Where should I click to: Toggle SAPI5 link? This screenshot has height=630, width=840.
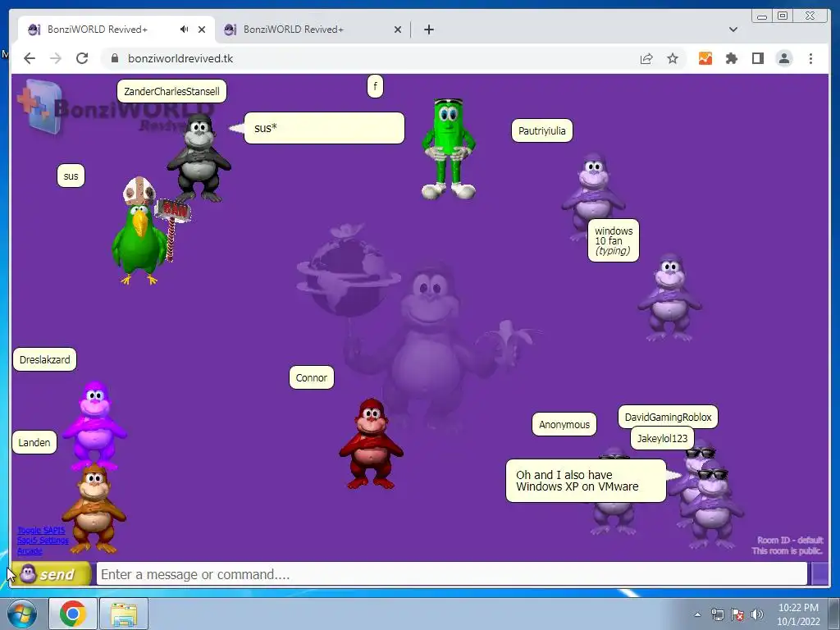pyautogui.click(x=41, y=531)
